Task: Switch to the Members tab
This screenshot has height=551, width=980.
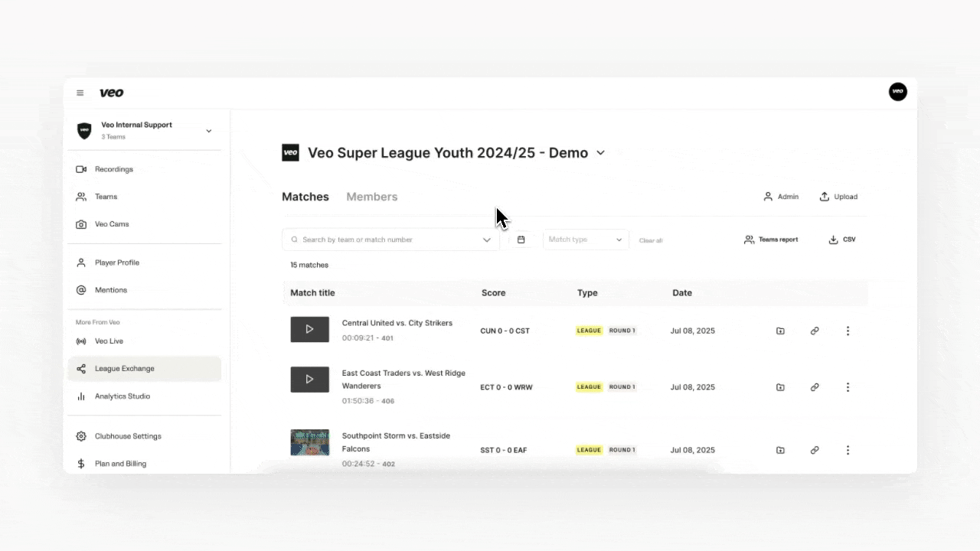Action: tap(372, 197)
